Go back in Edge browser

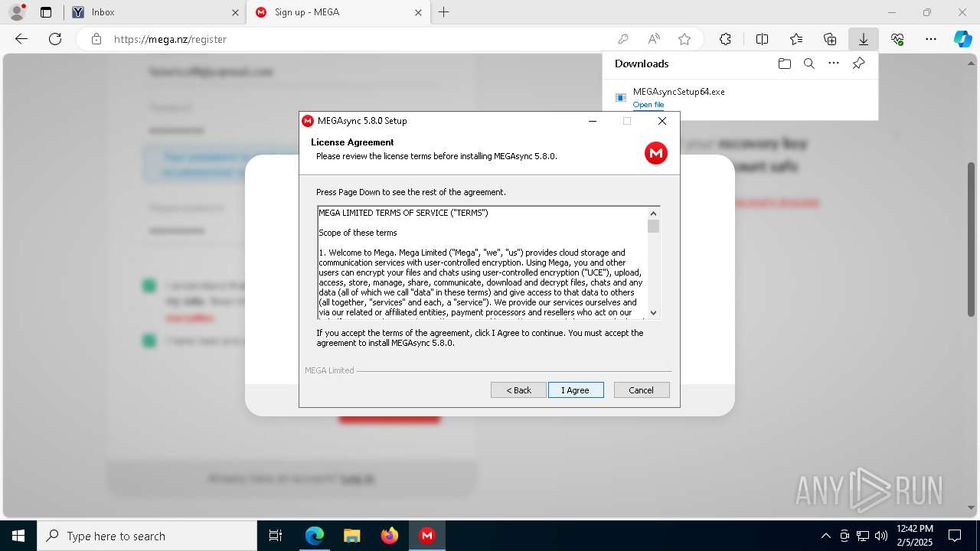(21, 39)
